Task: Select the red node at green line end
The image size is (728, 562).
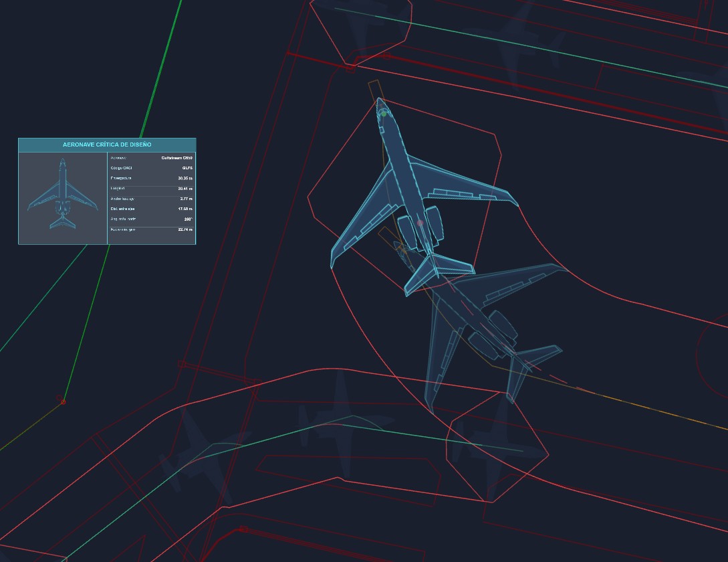Action: click(64, 401)
